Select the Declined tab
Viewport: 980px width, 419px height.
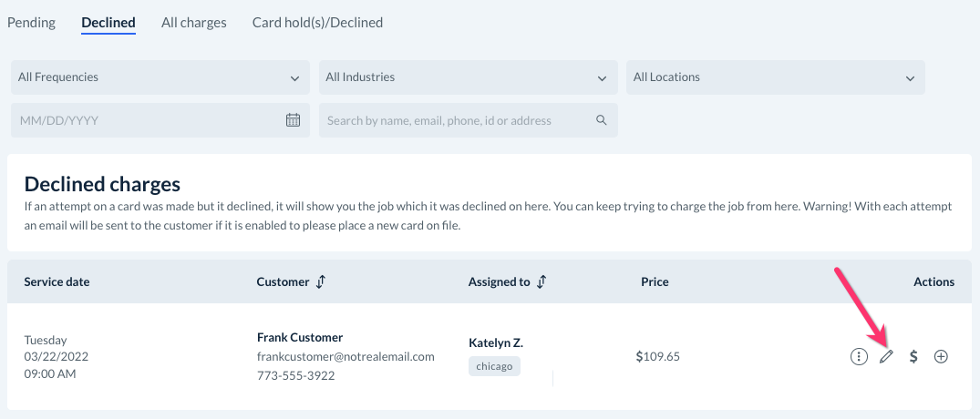pos(108,23)
